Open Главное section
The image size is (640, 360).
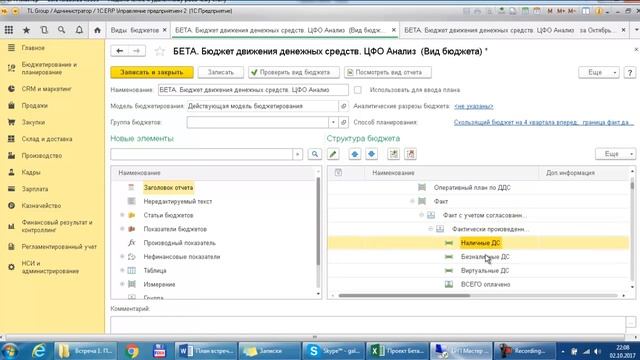pos(33,48)
